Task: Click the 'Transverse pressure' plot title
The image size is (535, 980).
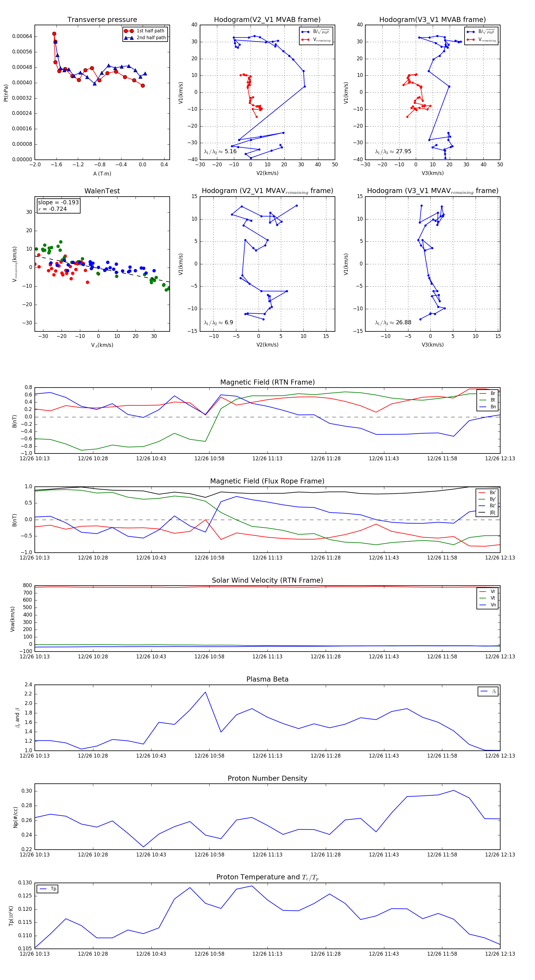Action: click(102, 20)
